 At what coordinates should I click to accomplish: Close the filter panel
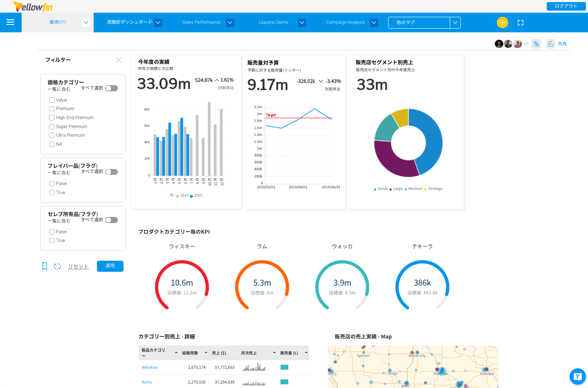pos(119,60)
